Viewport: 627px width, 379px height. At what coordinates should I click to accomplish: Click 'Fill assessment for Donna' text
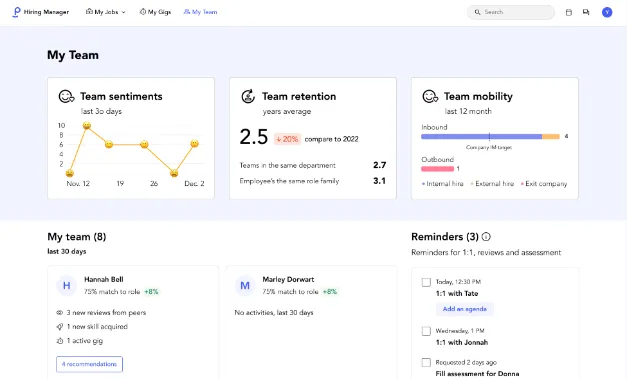[477, 374]
